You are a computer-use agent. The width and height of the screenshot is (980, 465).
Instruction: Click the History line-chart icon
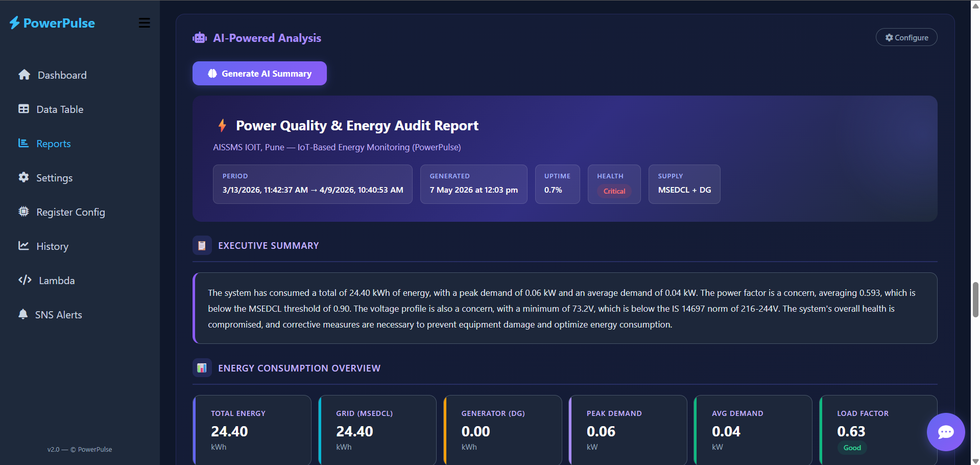pyautogui.click(x=23, y=246)
